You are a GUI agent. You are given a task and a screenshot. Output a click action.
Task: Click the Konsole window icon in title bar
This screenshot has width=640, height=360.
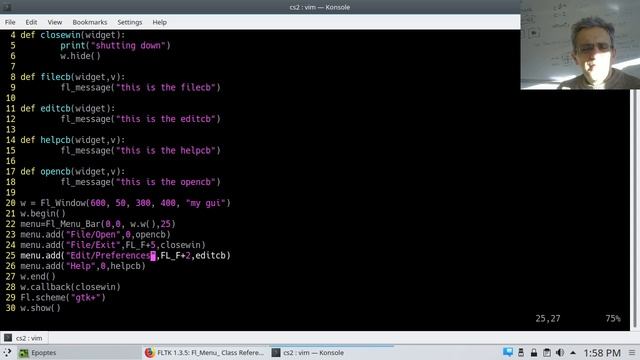click(x=7, y=7)
